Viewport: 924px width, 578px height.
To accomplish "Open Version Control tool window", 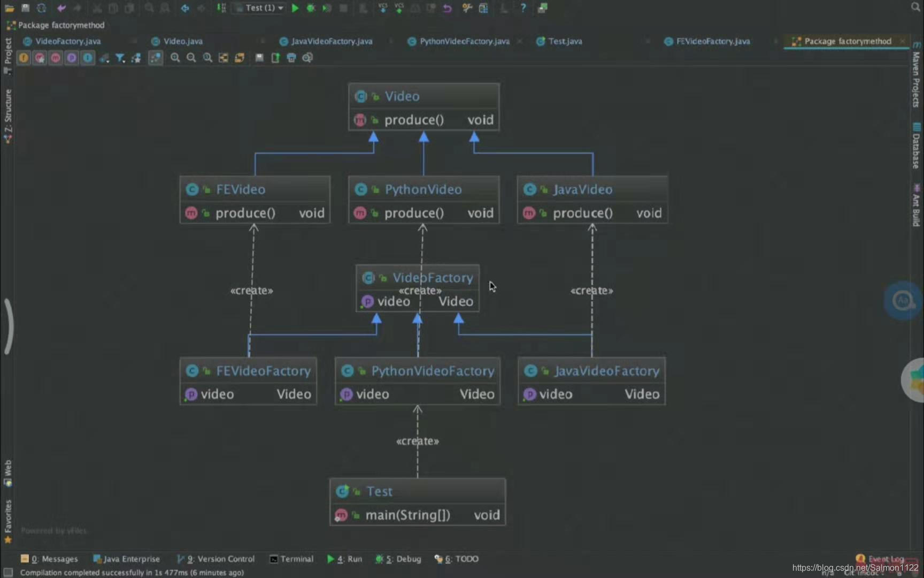I will 216,559.
